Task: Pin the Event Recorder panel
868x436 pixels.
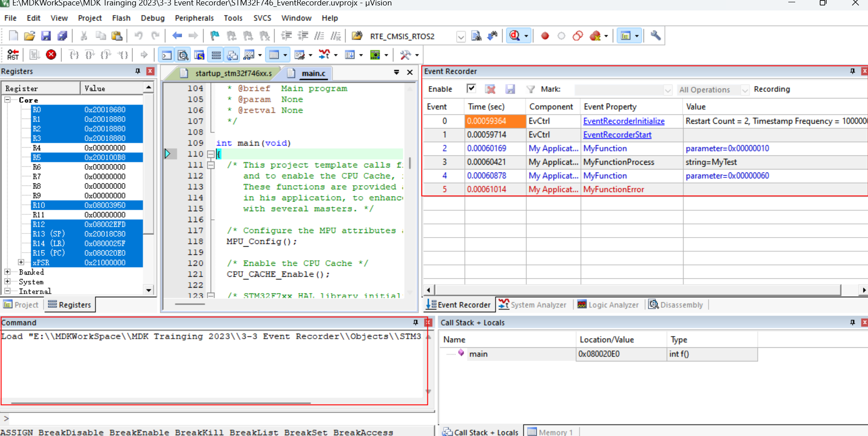Action: click(853, 71)
